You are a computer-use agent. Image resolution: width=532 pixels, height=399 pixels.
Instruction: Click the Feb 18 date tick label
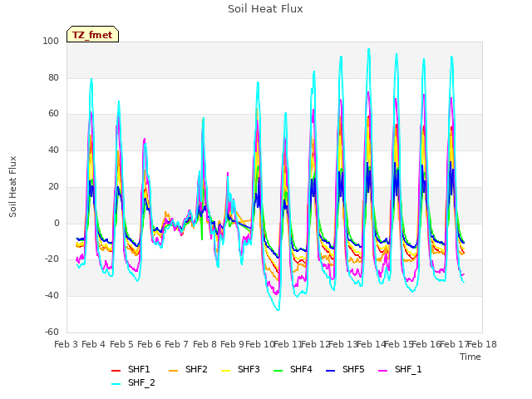pos(482,344)
